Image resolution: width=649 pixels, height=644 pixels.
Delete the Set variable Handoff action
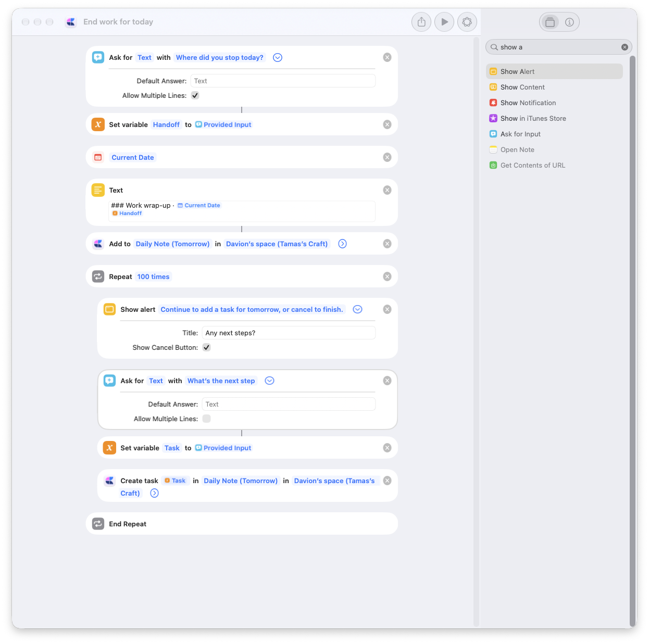click(x=387, y=124)
